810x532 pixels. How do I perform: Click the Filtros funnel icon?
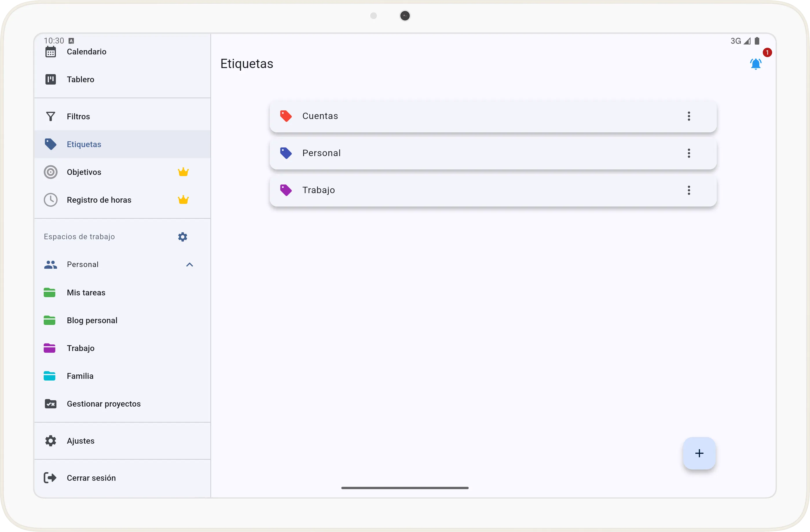pyautogui.click(x=51, y=116)
